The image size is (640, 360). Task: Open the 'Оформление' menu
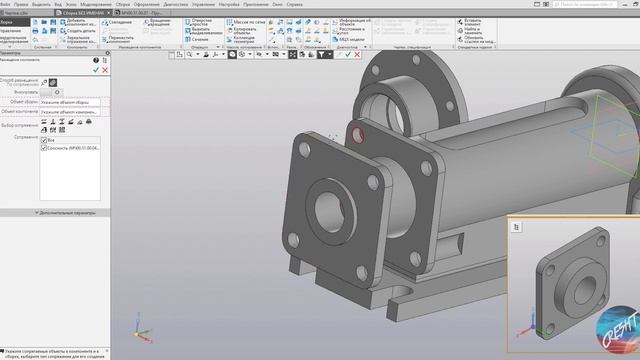pyautogui.click(x=147, y=4)
